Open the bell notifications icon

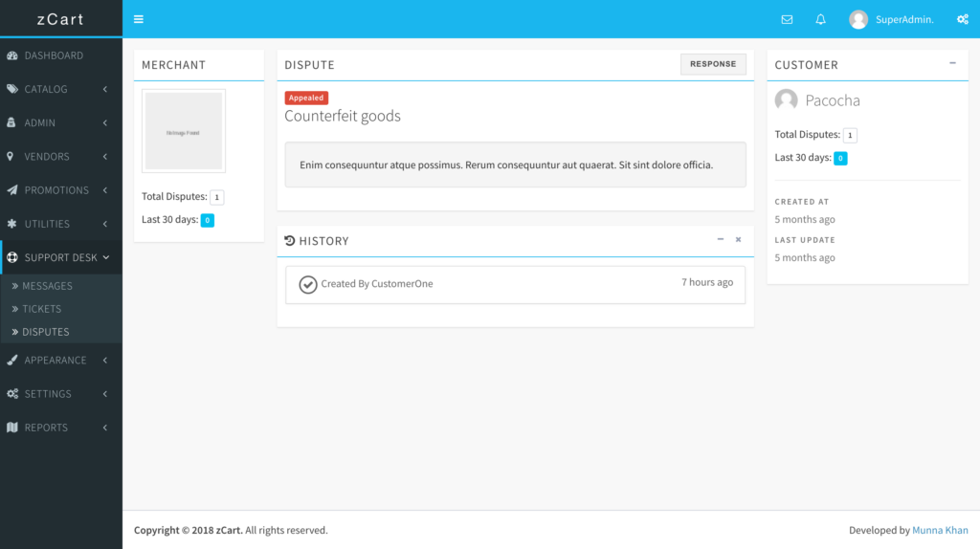pos(820,19)
